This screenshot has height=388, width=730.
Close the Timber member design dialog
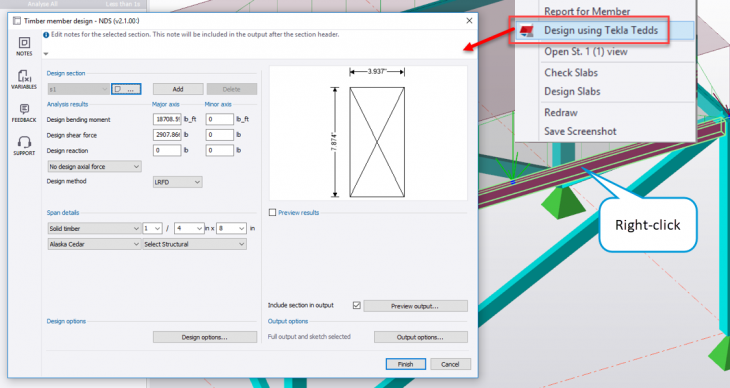469,20
